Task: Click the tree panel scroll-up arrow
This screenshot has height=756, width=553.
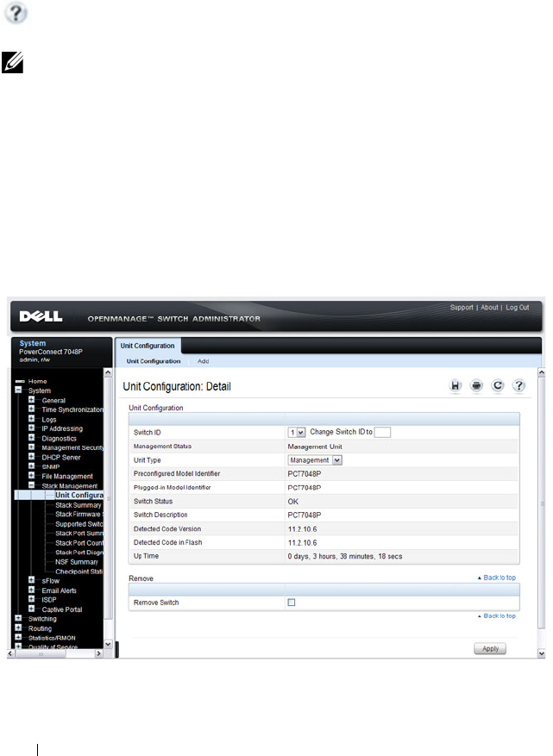Action: point(108,372)
